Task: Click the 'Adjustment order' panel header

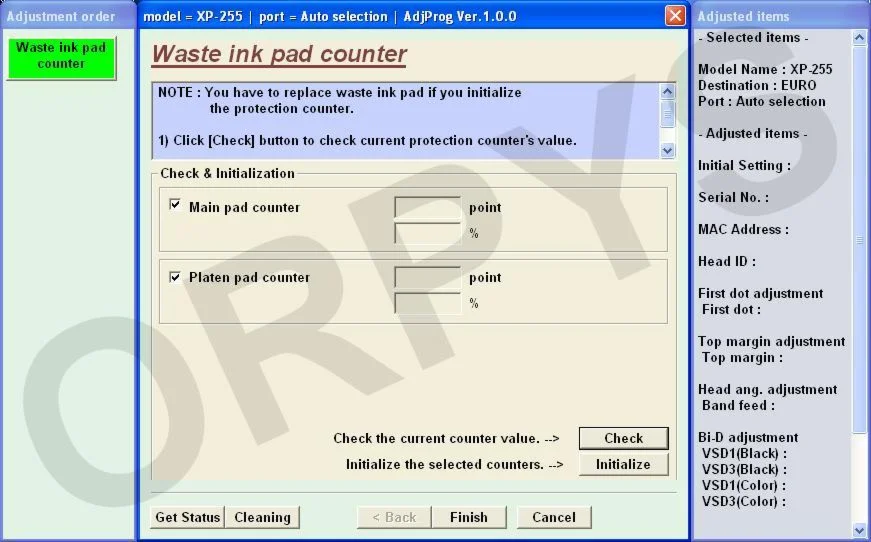Action: 61,17
